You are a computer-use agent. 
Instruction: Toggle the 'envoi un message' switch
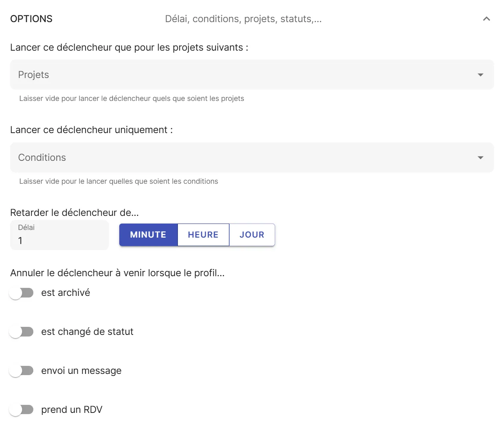[x=21, y=371]
